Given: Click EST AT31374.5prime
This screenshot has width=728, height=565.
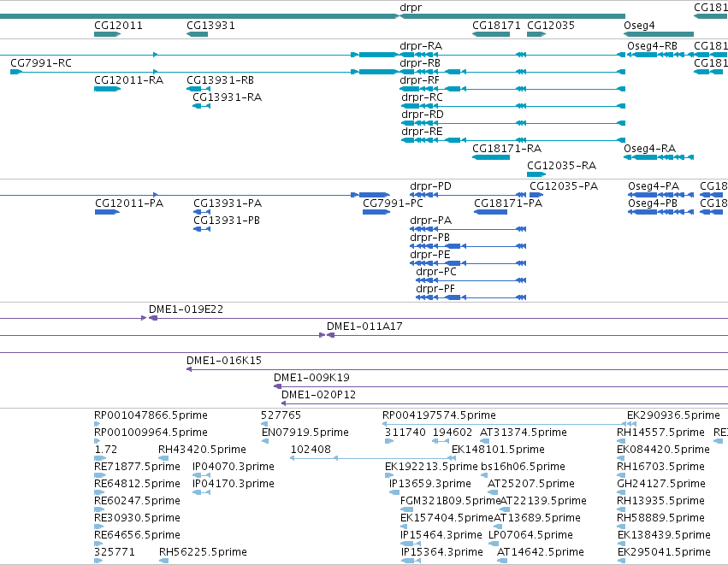Looking at the screenshot, I should coord(484,441).
